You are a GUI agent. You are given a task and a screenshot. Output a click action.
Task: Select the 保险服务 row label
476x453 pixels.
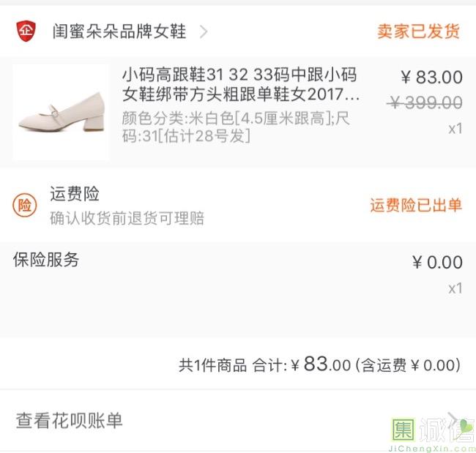click(x=46, y=260)
